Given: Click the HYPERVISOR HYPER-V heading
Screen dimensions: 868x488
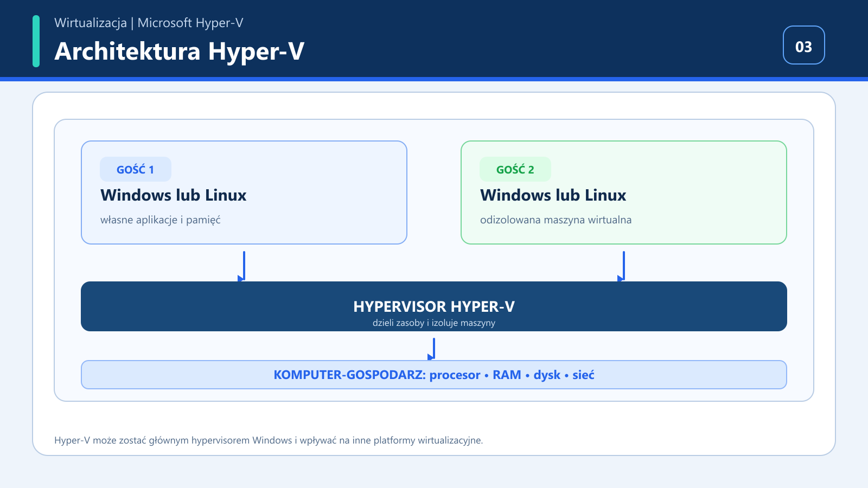Looking at the screenshot, I should click(x=434, y=307).
